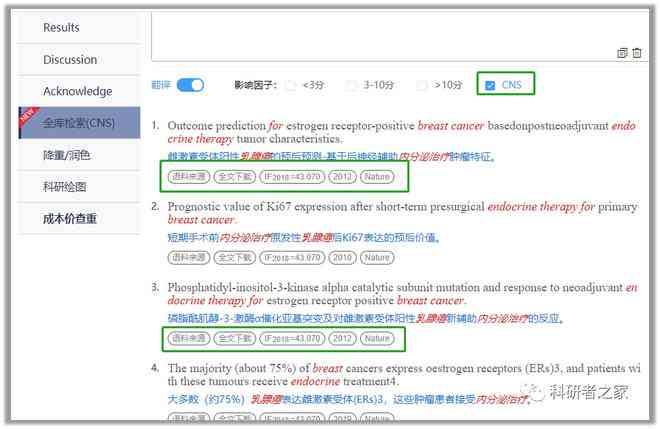Screen dimensions: 660x429
Task: Open the Acknowledge section
Action: 79,91
